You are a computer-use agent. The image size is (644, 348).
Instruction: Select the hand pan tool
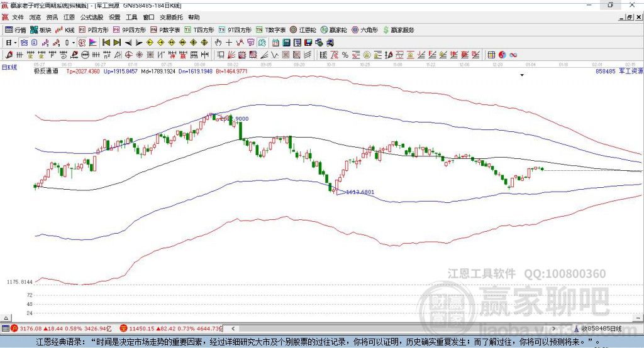(x=218, y=43)
